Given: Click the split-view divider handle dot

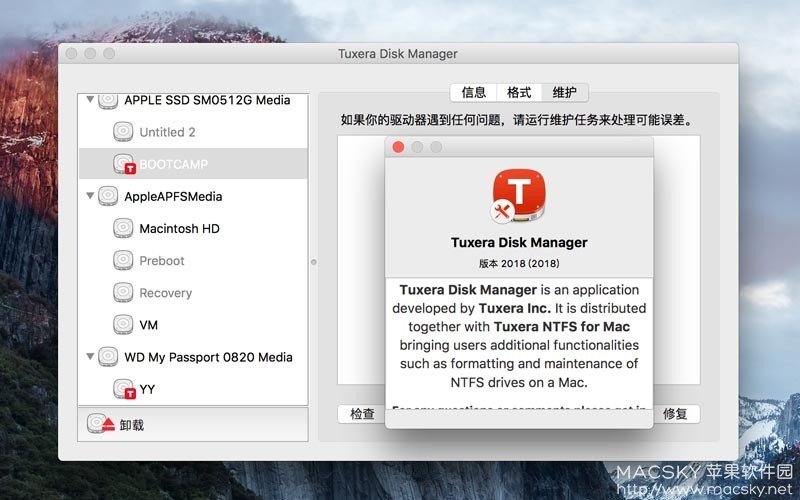Looking at the screenshot, I should click(314, 262).
